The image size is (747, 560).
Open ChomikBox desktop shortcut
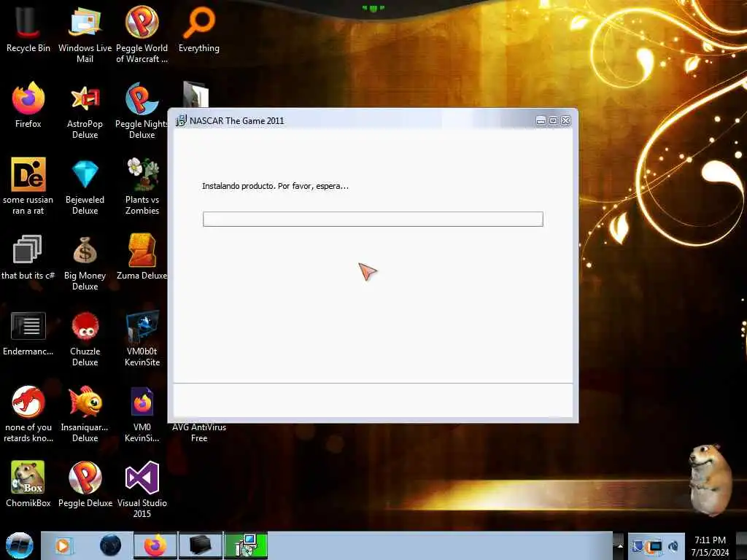point(28,484)
